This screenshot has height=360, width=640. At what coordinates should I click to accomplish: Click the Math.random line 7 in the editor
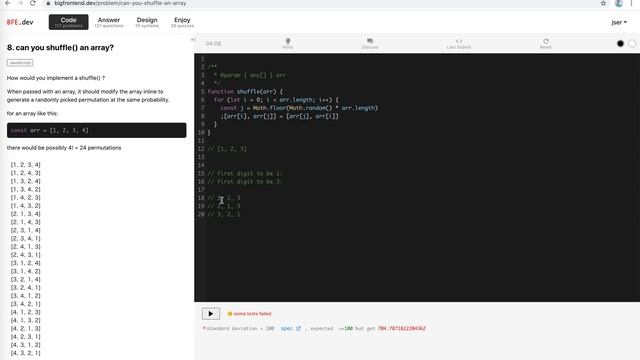299,108
